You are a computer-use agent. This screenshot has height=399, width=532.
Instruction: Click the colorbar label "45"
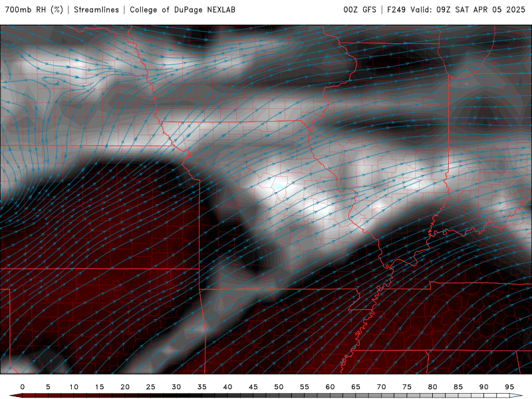[x=253, y=387]
